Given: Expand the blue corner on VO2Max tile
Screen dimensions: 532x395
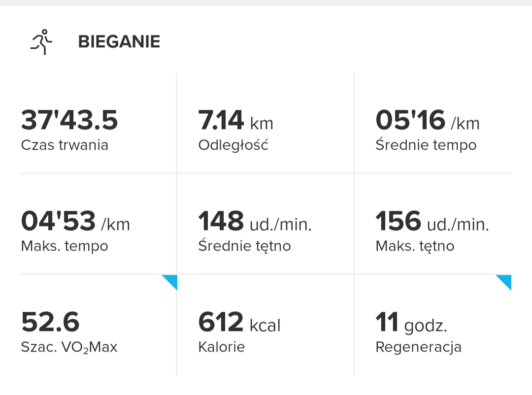Looking at the screenshot, I should coord(171,281).
